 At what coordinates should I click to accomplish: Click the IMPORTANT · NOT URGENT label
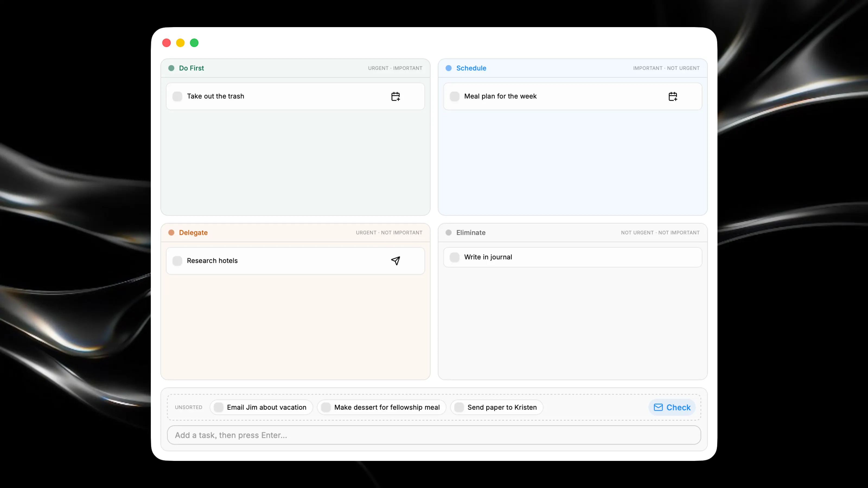[666, 68]
